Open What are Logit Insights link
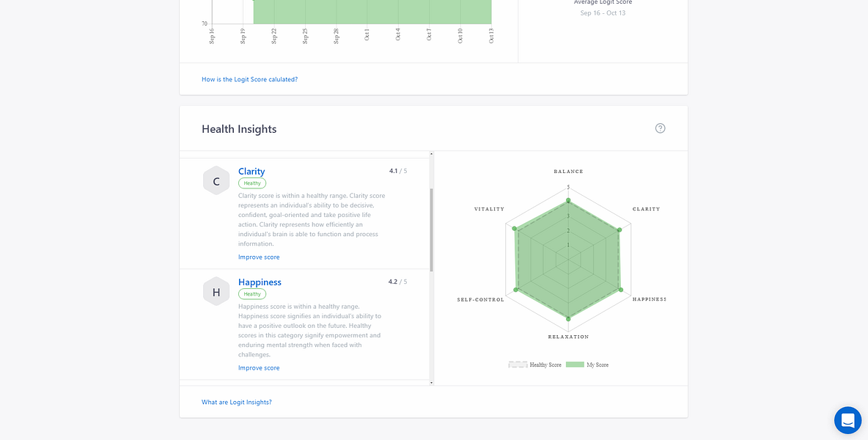The image size is (868, 440). pyautogui.click(x=236, y=403)
